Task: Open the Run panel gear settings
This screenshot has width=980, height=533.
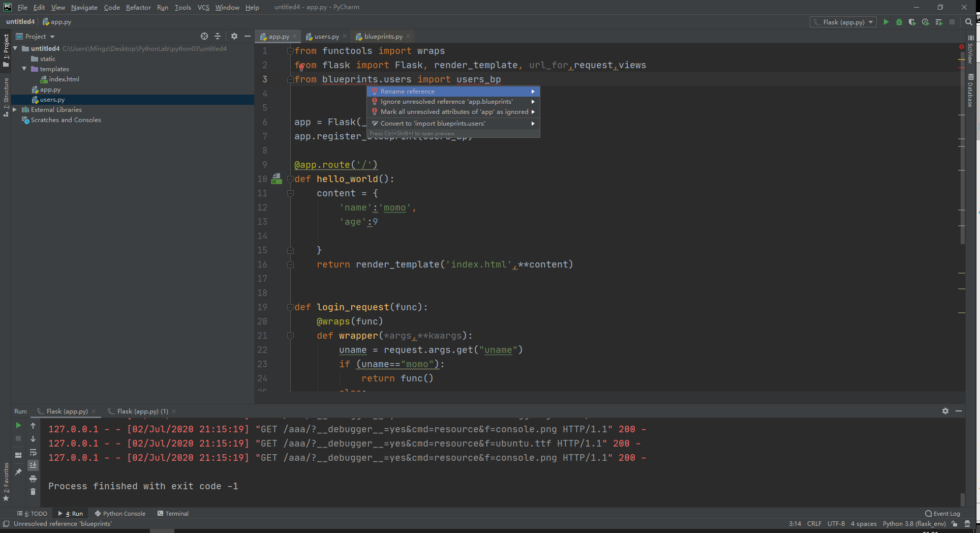Action: (x=945, y=411)
